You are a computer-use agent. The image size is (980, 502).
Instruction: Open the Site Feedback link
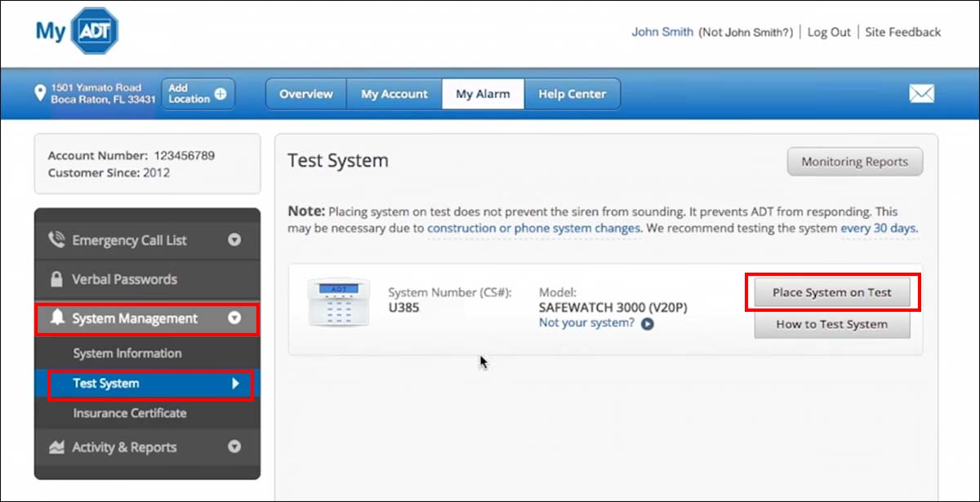(903, 32)
